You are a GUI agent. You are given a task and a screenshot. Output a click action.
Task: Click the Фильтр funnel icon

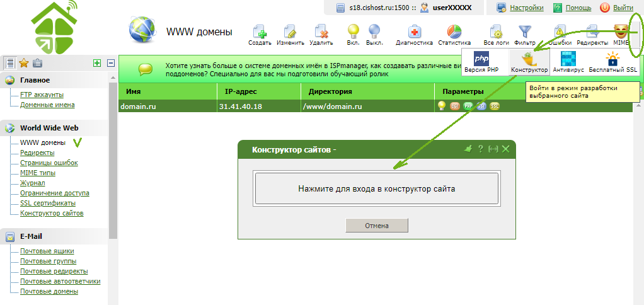click(x=525, y=32)
